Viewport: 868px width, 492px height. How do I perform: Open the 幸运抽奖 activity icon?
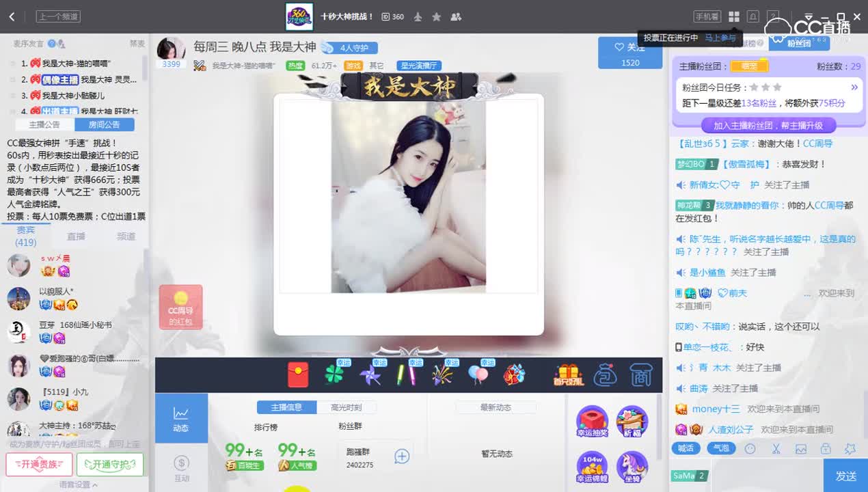(x=593, y=422)
